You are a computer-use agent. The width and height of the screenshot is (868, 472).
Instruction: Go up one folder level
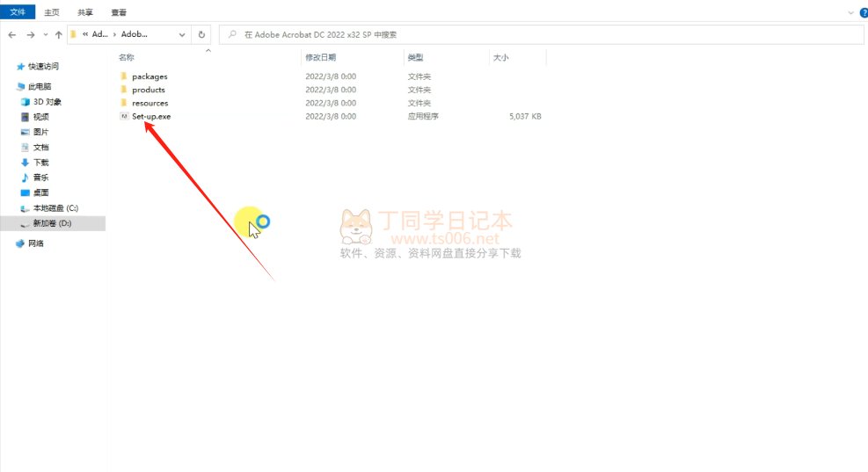(59, 35)
